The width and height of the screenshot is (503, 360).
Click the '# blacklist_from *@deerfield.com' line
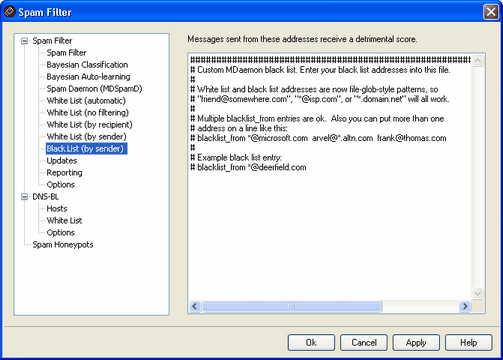tap(248, 167)
